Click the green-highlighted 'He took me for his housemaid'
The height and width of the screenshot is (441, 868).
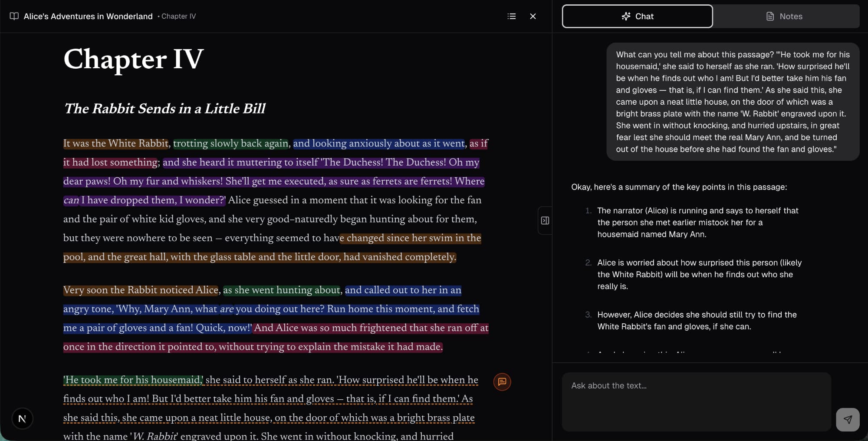133,380
